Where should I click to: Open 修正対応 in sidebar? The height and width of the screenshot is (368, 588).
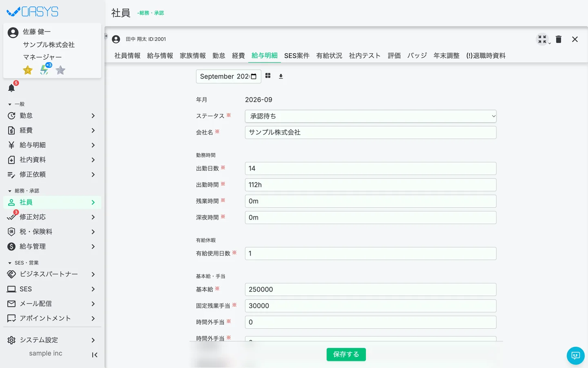[x=52, y=217]
